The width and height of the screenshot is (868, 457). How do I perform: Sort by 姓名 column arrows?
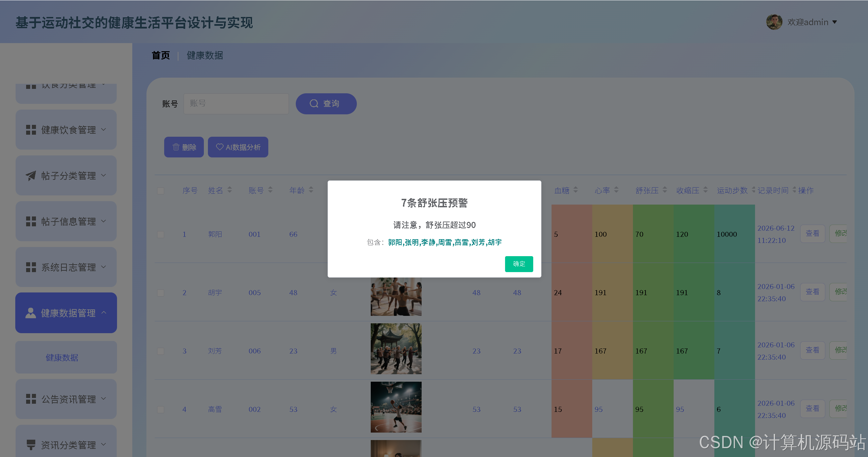coord(230,190)
